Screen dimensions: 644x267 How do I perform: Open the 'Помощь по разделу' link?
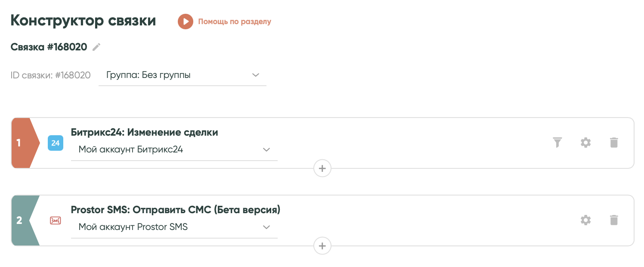235,22
